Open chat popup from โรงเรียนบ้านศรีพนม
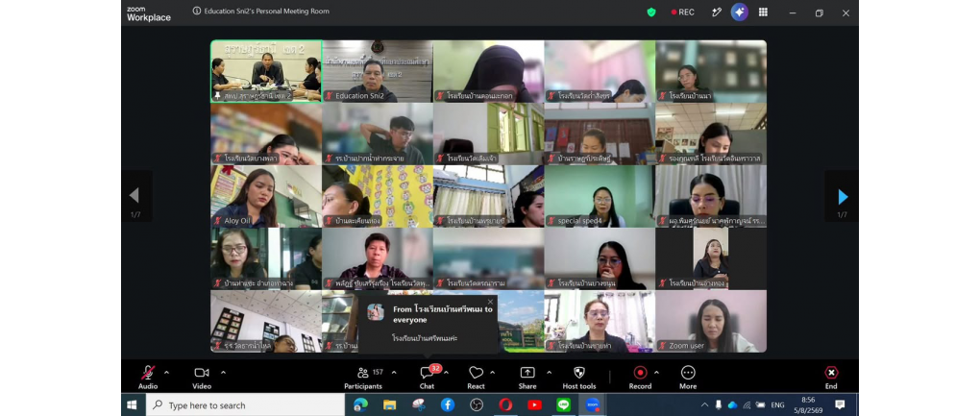This screenshot has height=416, width=980. pyautogui.click(x=429, y=324)
